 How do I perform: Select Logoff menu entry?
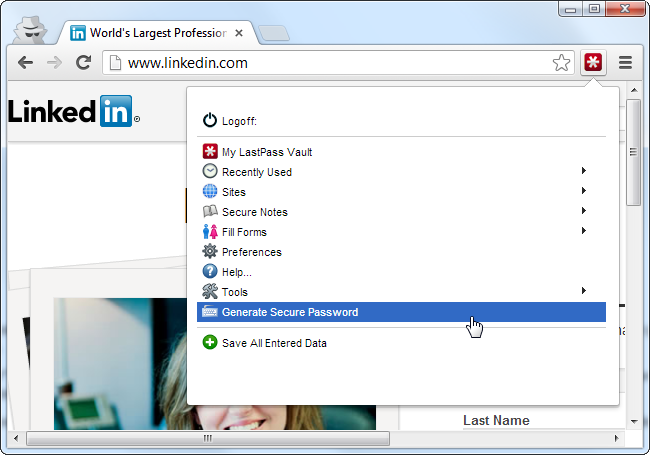pos(401,121)
